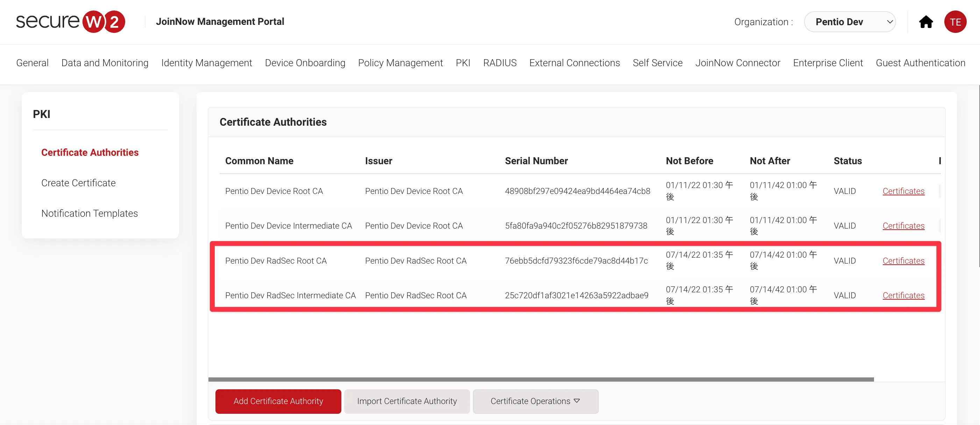The image size is (980, 425).
Task: Open the Policy Management menu
Action: [x=400, y=63]
